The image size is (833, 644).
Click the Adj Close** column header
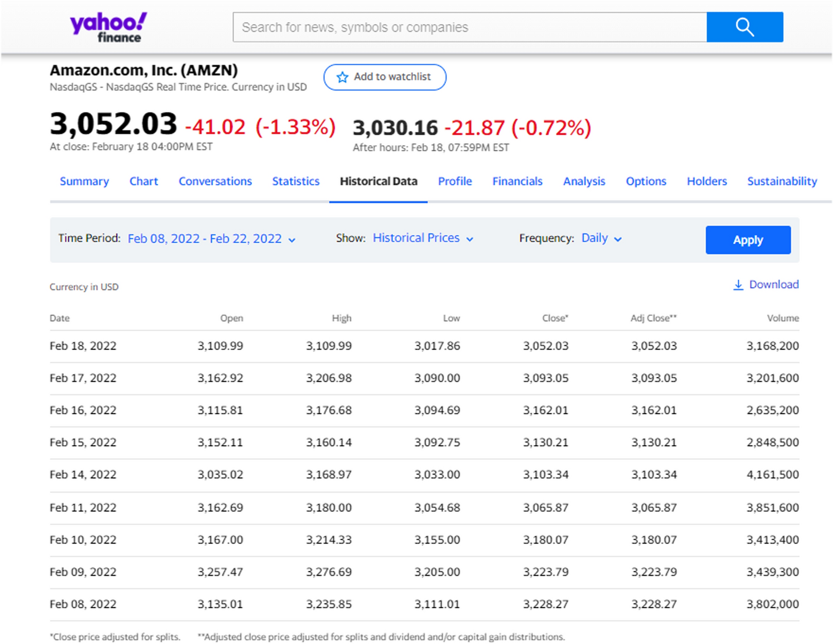(654, 318)
